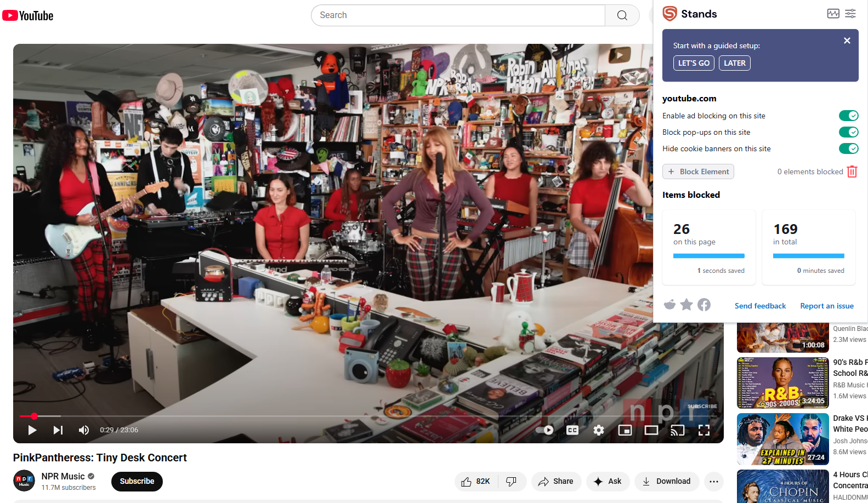The height and width of the screenshot is (503, 868).
Task: Click the youtube.com site heading
Action: pos(689,99)
